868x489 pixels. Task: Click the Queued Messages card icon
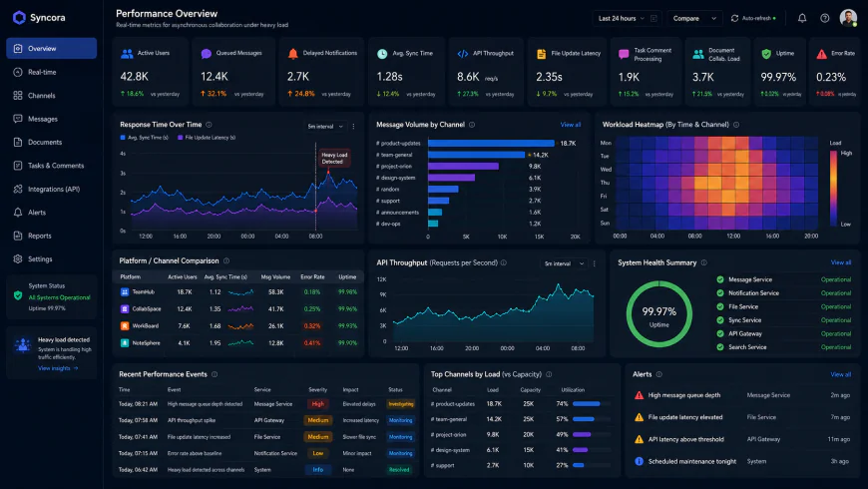tap(206, 54)
